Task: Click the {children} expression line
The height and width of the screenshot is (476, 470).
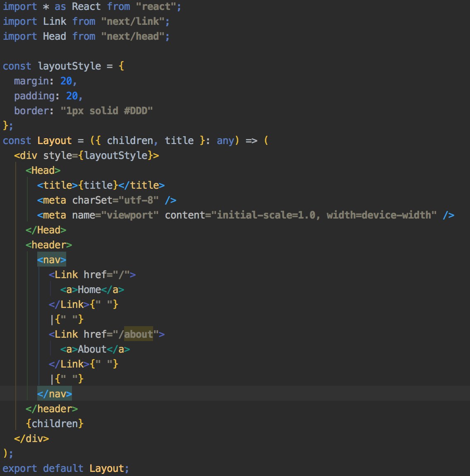Action: [55, 423]
